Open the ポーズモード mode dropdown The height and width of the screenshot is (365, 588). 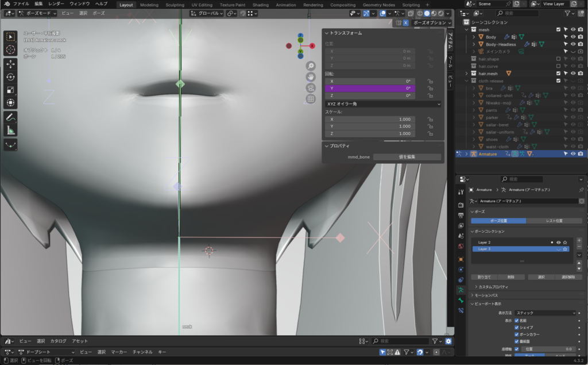click(37, 13)
